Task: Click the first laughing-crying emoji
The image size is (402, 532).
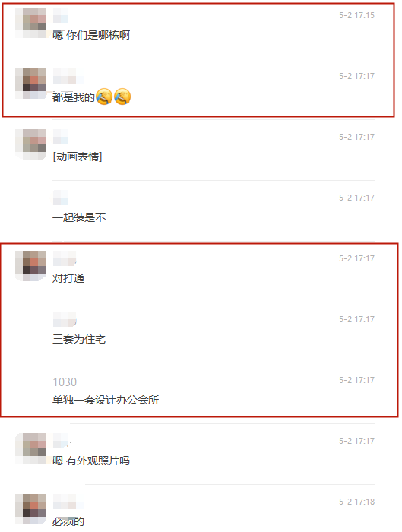Action: point(104,97)
